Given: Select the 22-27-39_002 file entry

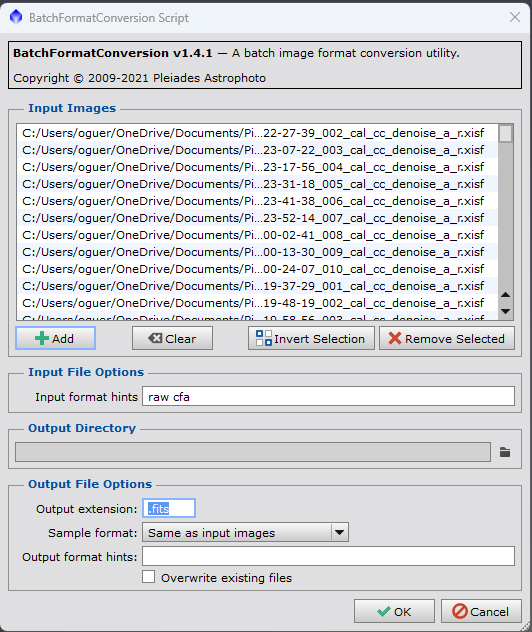Looking at the screenshot, I should (257, 133).
